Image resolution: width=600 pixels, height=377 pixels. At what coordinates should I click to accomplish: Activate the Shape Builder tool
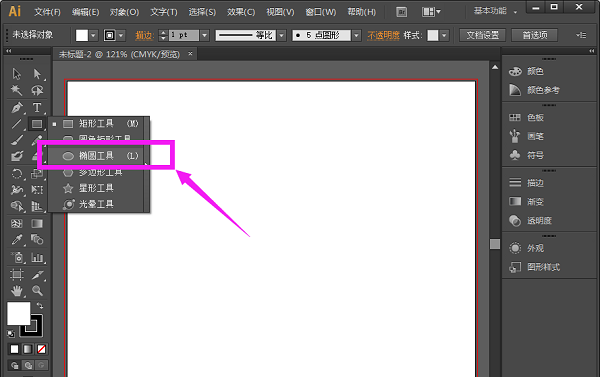pyautogui.click(x=16, y=206)
